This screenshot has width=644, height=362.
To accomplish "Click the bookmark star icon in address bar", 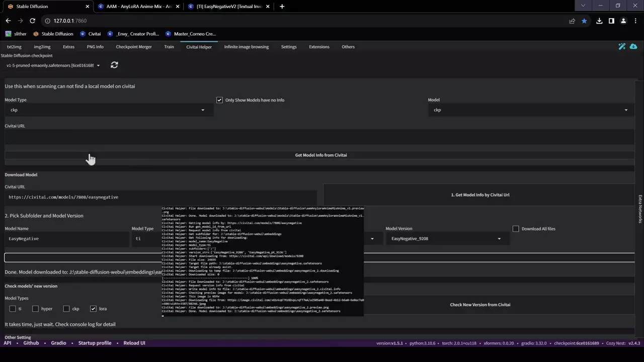I will click(584, 21).
